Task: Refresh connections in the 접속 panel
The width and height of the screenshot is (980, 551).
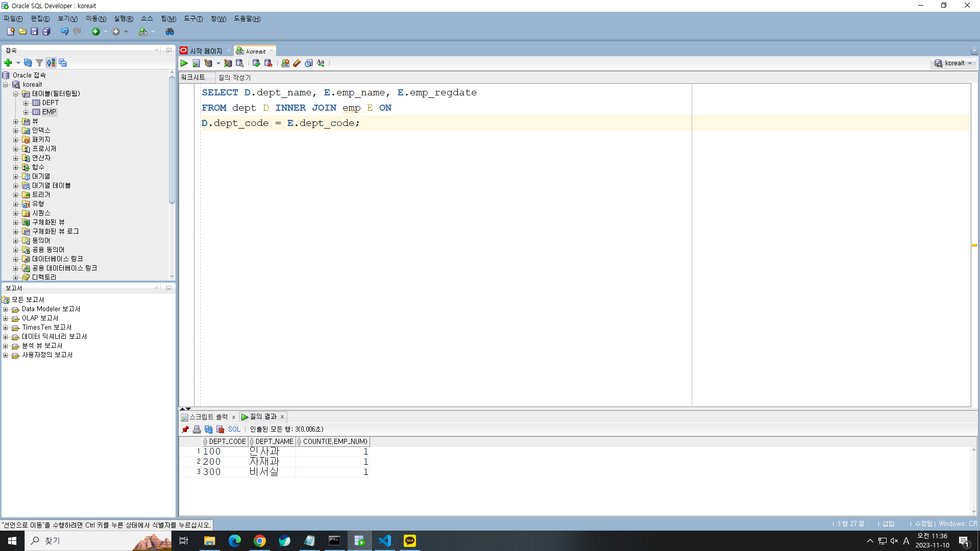Action: pyautogui.click(x=28, y=63)
